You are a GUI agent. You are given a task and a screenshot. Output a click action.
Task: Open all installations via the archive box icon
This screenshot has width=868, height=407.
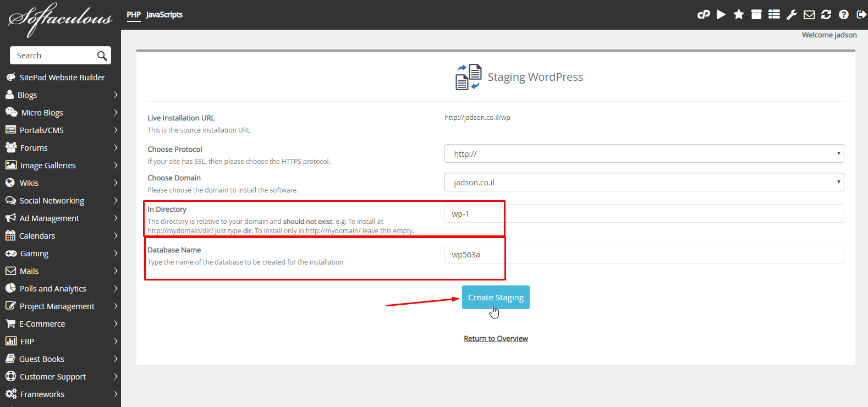[x=756, y=14]
